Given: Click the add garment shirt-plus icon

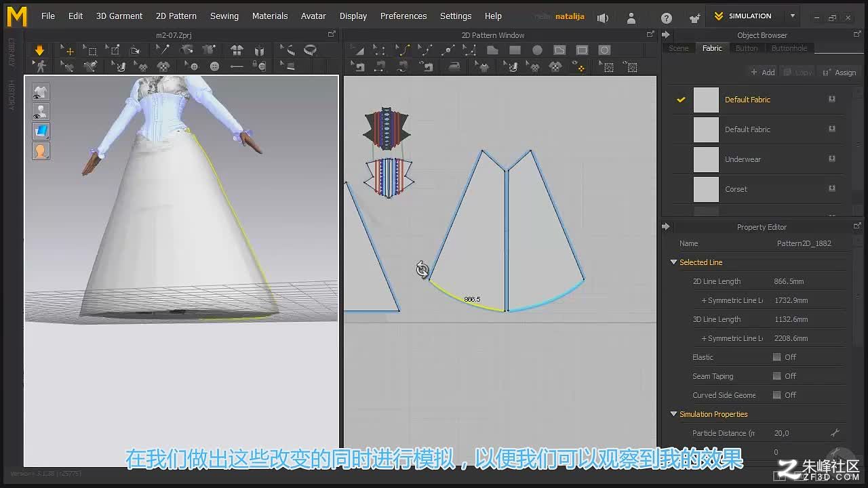Looking at the screenshot, I should pos(694,17).
